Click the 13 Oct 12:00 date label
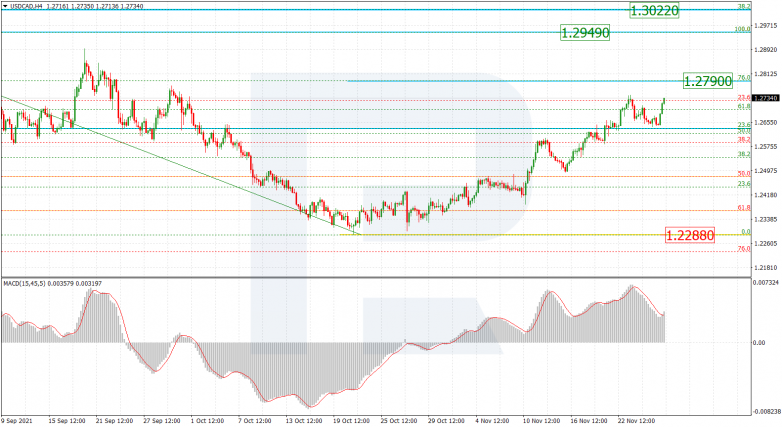 tap(304, 421)
